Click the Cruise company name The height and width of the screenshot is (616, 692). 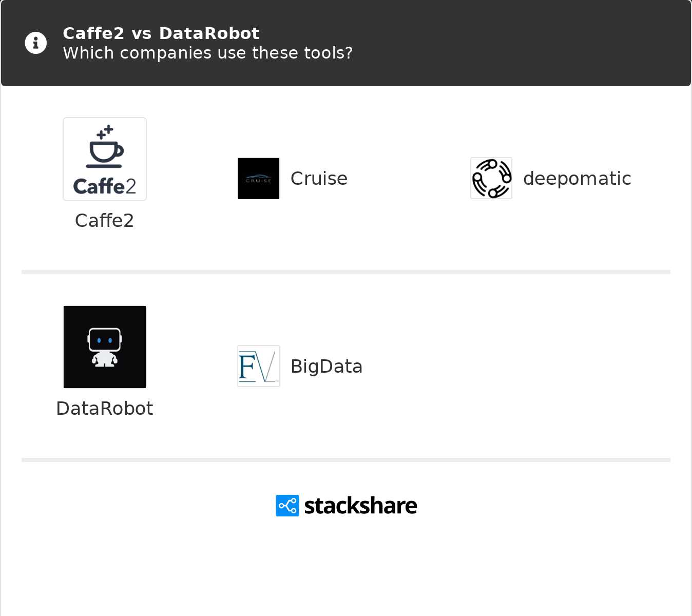319,179
